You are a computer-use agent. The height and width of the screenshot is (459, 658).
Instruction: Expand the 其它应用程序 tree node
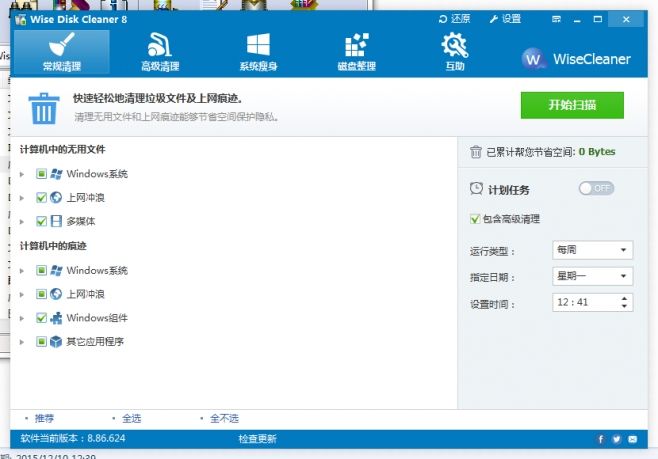[22, 342]
